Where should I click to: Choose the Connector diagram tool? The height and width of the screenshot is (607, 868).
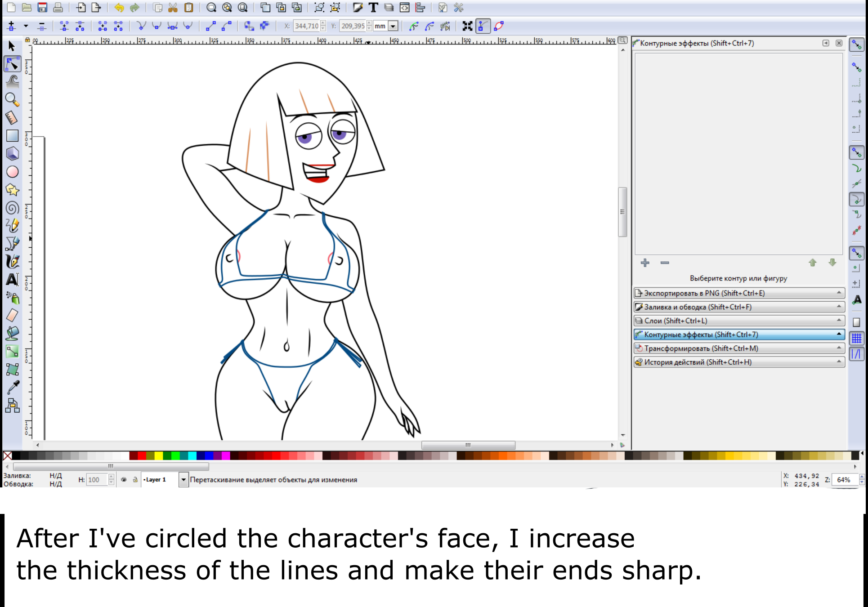click(x=12, y=406)
